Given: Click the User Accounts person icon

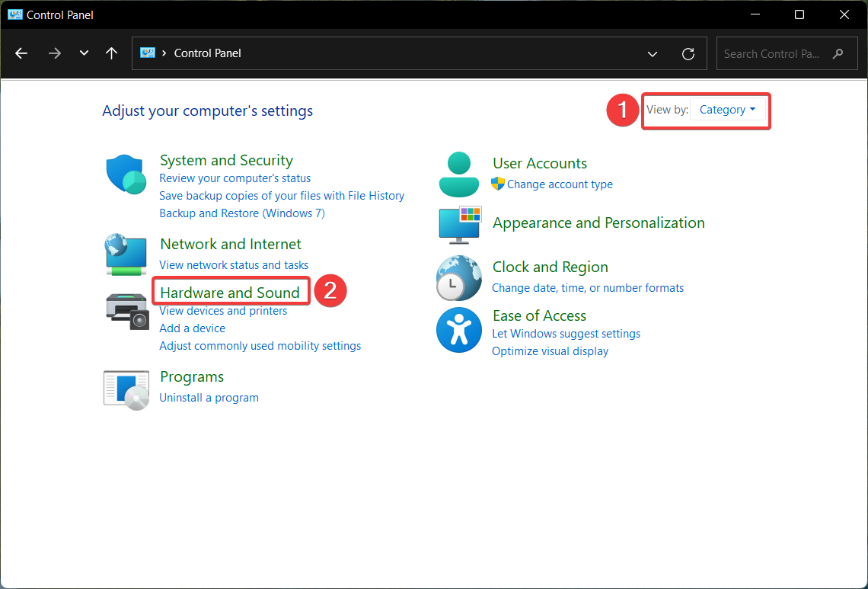Looking at the screenshot, I should [x=459, y=174].
